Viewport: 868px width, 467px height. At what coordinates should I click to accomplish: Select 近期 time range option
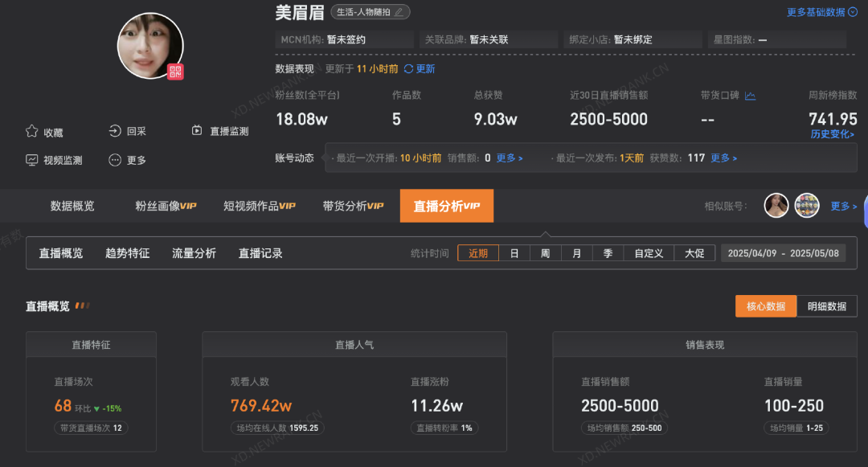click(x=478, y=253)
